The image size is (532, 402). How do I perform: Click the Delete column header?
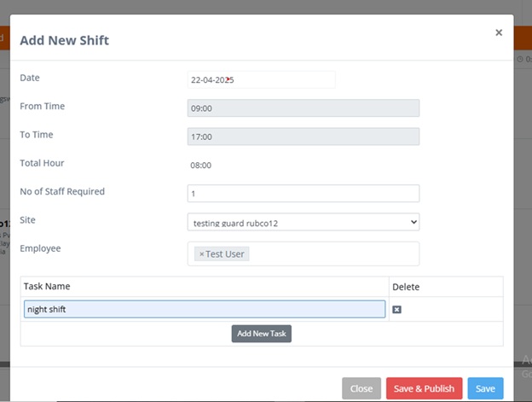406,287
